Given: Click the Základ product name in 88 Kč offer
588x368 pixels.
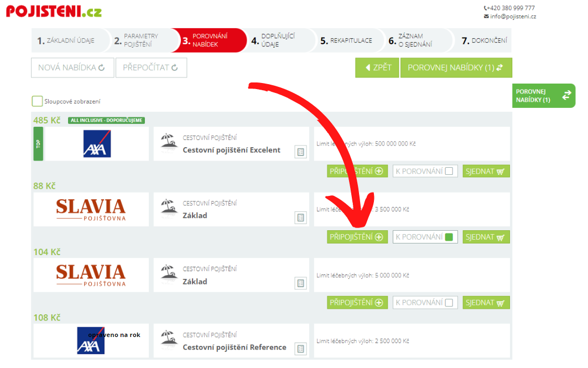Looking at the screenshot, I should pos(195,216).
